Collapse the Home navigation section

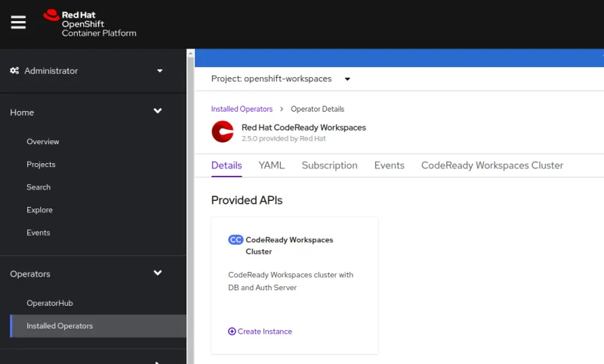click(158, 112)
